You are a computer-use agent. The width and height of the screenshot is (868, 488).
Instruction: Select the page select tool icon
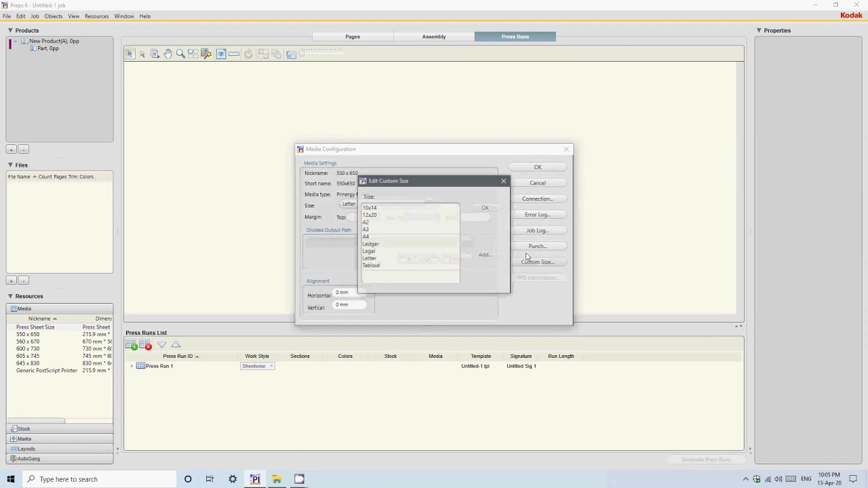point(155,54)
